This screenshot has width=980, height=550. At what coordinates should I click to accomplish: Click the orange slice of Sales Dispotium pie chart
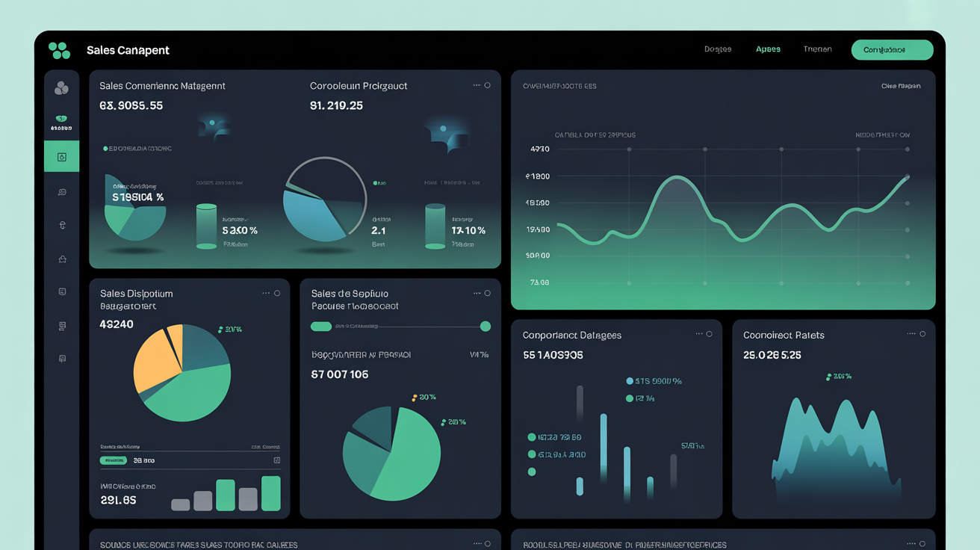[x=155, y=362]
